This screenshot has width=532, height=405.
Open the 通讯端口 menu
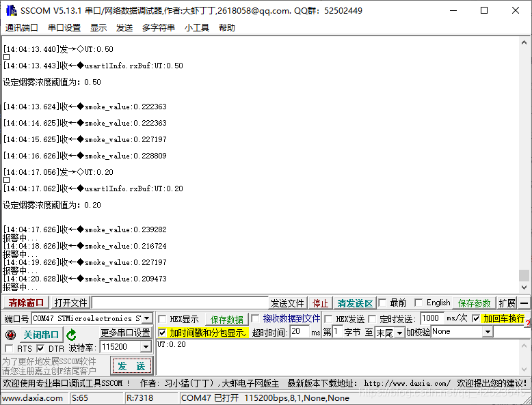[x=22, y=28]
